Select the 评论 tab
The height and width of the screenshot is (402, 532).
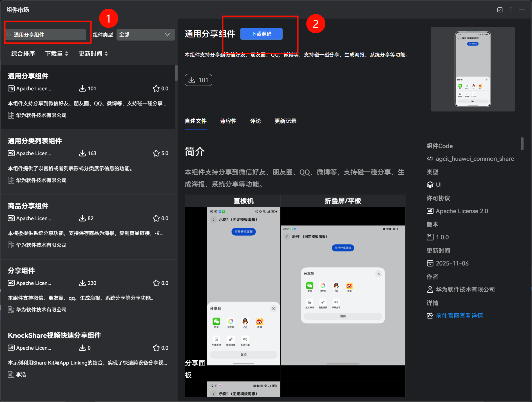pos(255,121)
